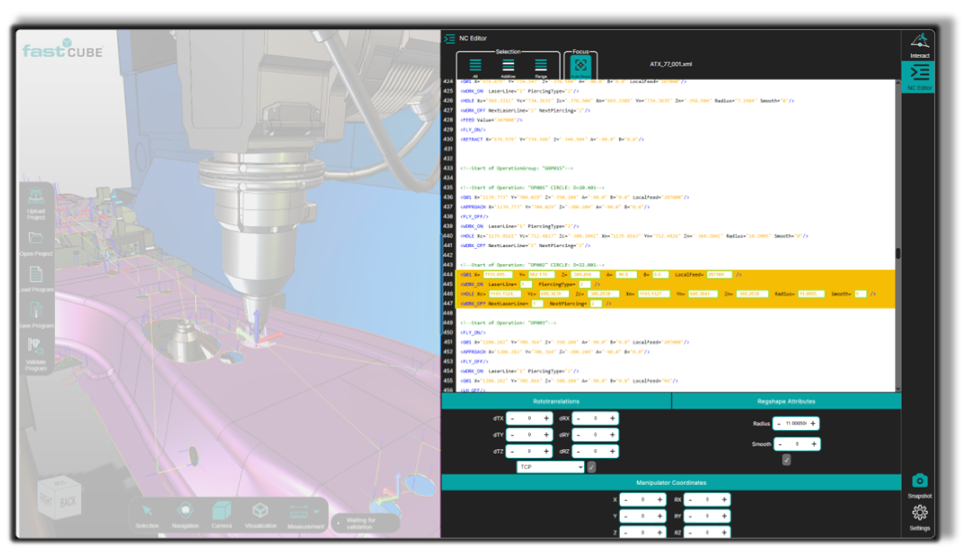Viewport: 971px width, 556px height.
Task: Tick the checkmark under Smooth field
Action: click(786, 460)
